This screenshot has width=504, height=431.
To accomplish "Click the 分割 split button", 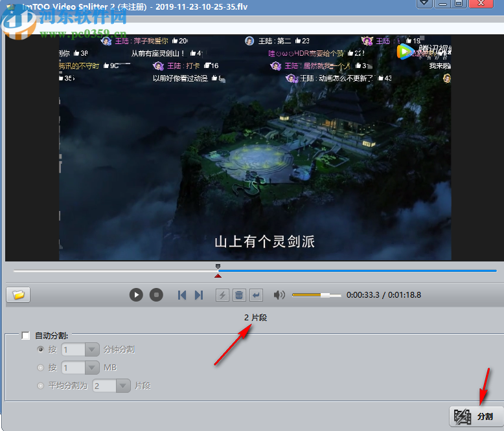I will click(x=476, y=417).
